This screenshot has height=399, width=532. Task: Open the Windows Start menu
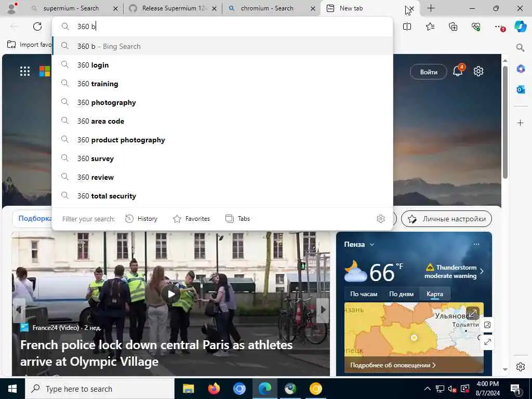pyautogui.click(x=12, y=389)
